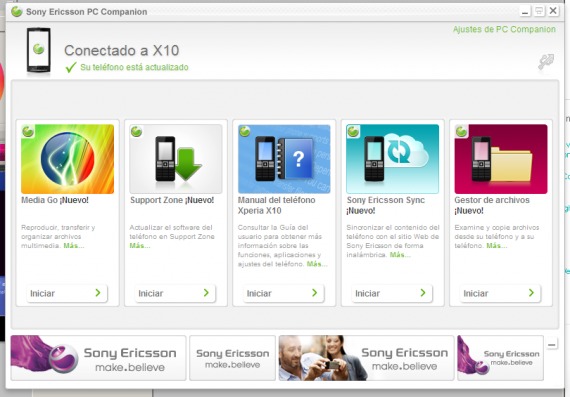Start Gestor de archivos with Iniciar button
Screen dimensions: 570x397
point(500,293)
